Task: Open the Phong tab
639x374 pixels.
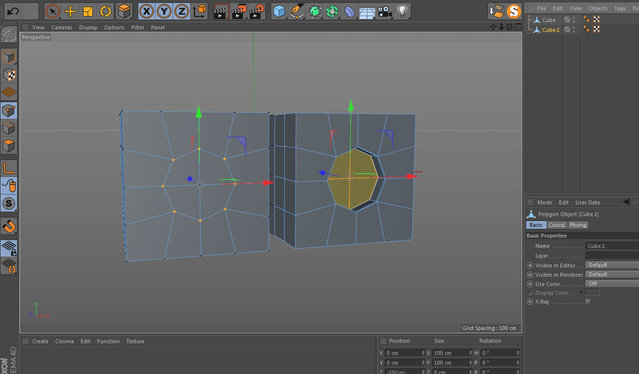Action: pos(577,225)
